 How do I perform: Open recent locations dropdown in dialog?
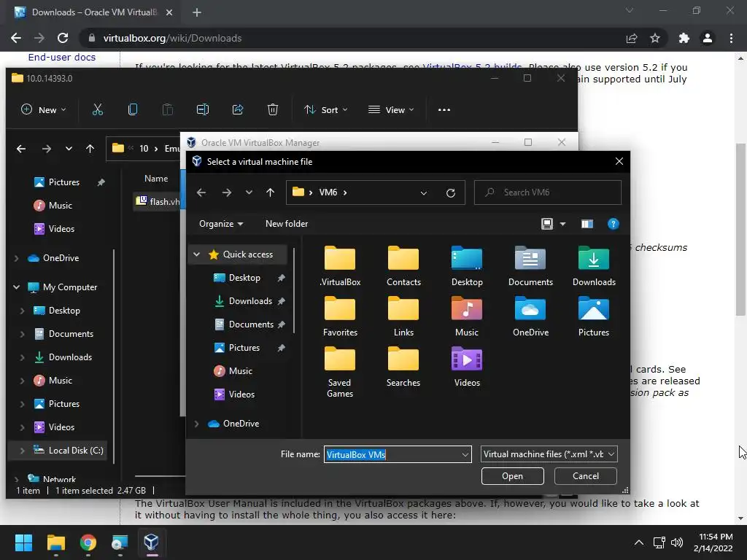click(x=249, y=192)
